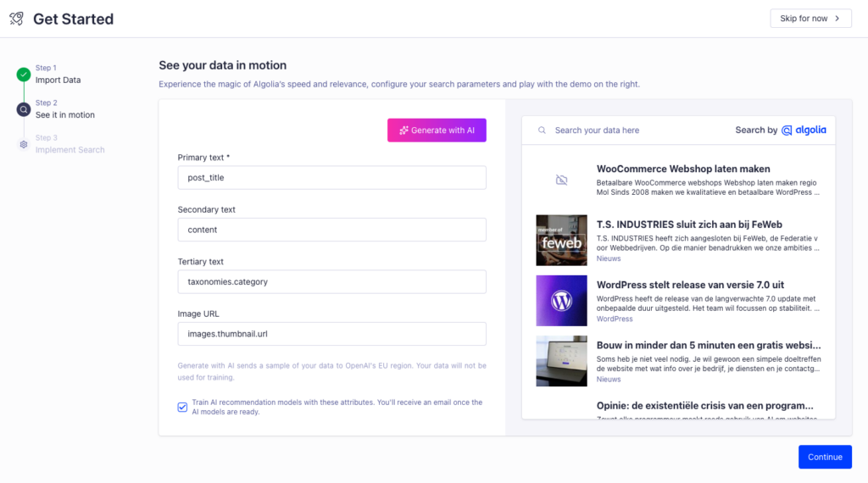
Task: Focus the Secondary text field containing content
Action: (331, 230)
